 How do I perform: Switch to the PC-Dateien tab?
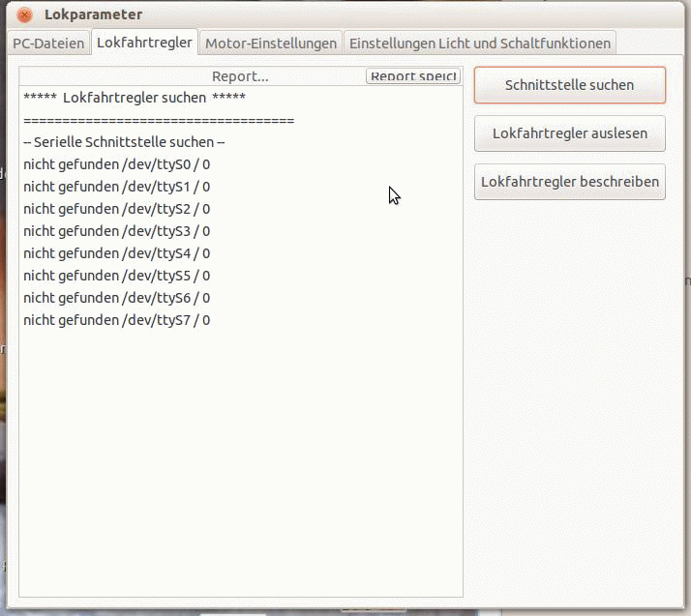[x=48, y=44]
